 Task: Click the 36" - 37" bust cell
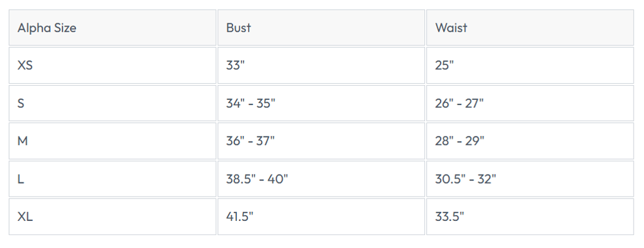(321, 141)
